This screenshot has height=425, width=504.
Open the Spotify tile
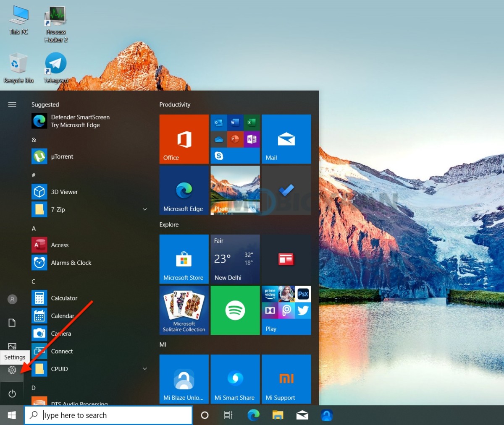pos(235,310)
